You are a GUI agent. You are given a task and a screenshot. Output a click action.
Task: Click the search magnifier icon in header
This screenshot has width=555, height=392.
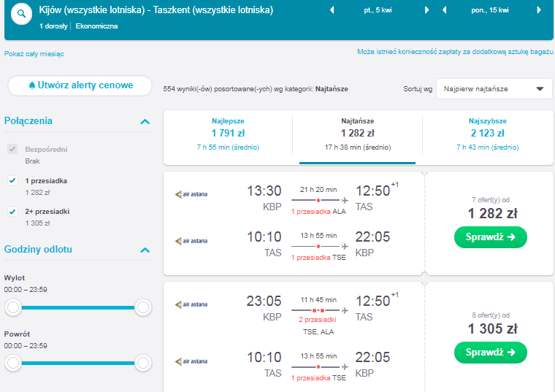(x=22, y=14)
